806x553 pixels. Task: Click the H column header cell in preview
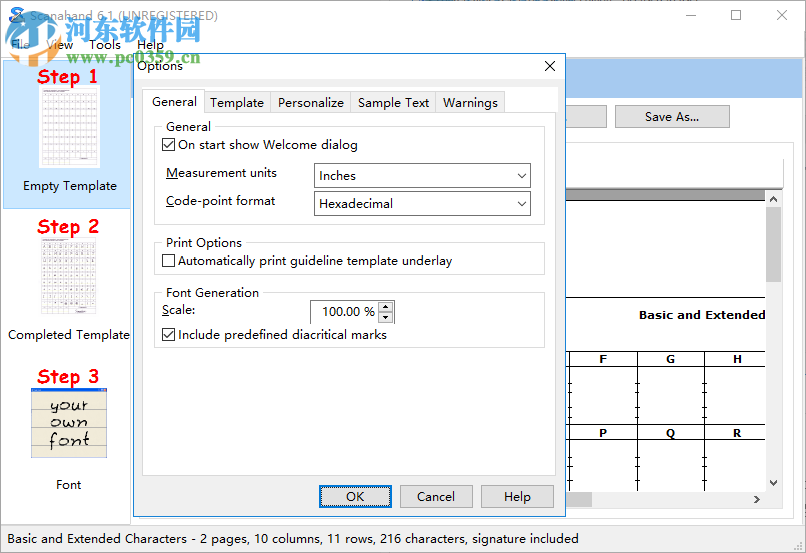737,359
